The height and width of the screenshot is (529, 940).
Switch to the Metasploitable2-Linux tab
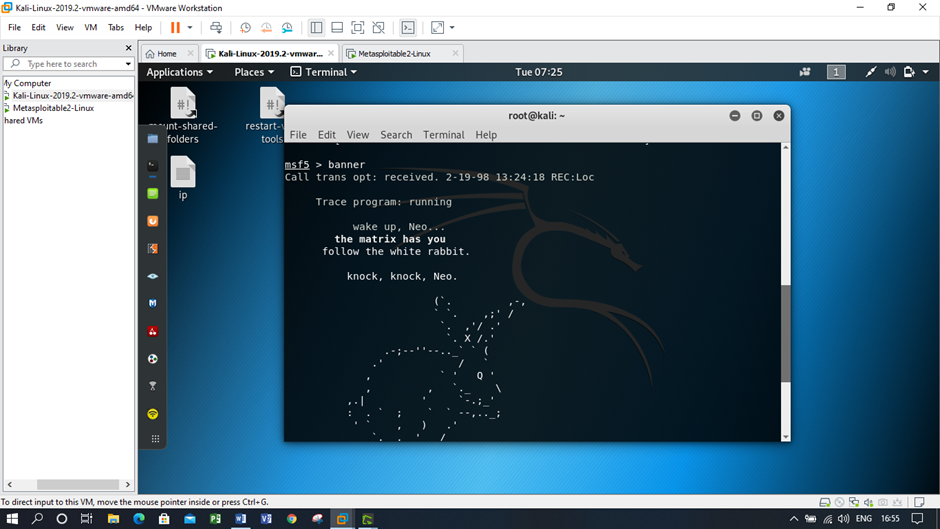[394, 53]
